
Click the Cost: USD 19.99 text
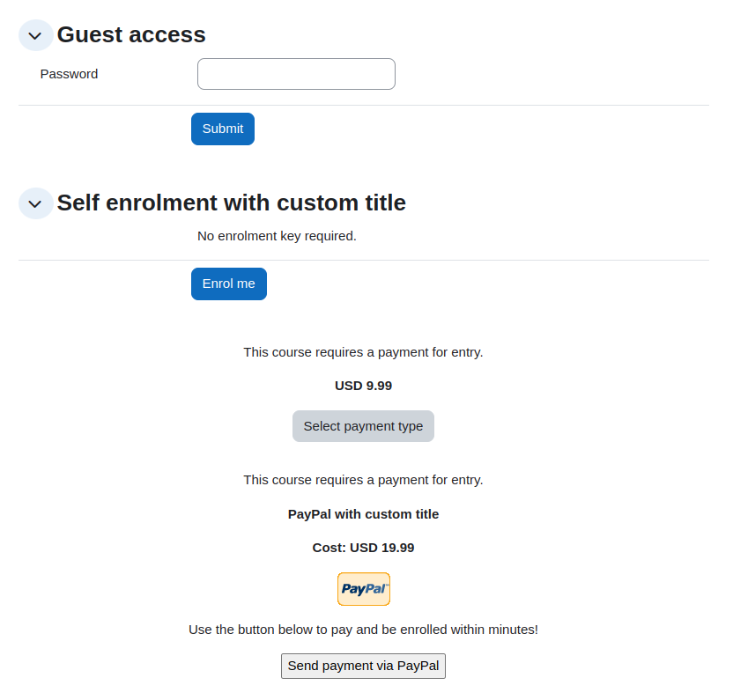click(x=363, y=548)
